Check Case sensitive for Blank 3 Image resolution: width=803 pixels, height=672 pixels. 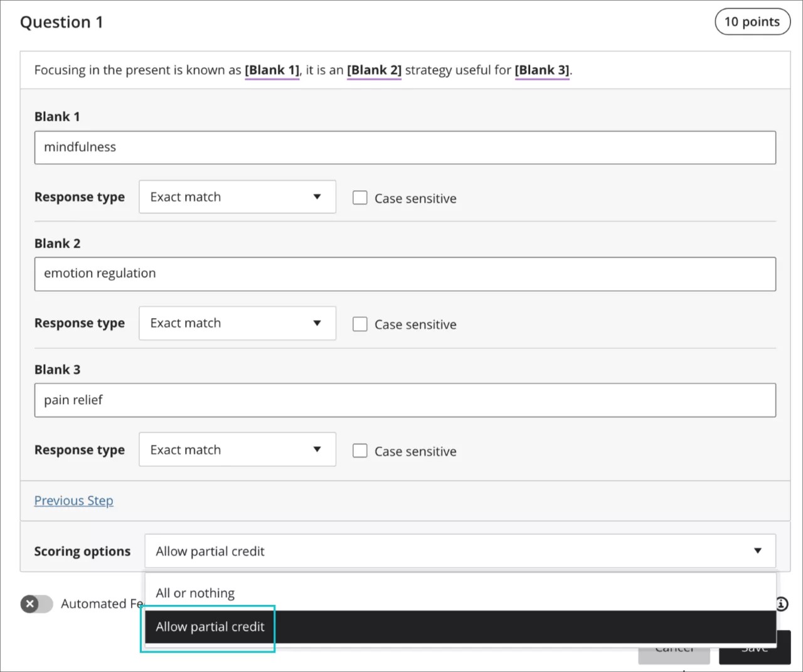[360, 451]
